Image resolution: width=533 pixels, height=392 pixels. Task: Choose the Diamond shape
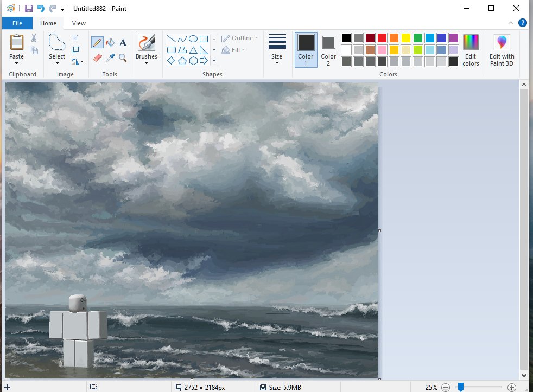172,61
